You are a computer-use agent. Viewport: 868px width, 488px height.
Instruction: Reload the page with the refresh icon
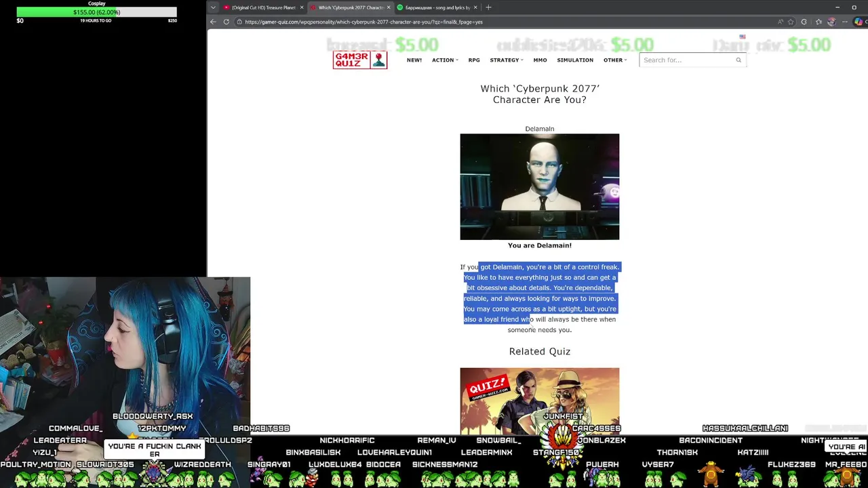point(226,22)
